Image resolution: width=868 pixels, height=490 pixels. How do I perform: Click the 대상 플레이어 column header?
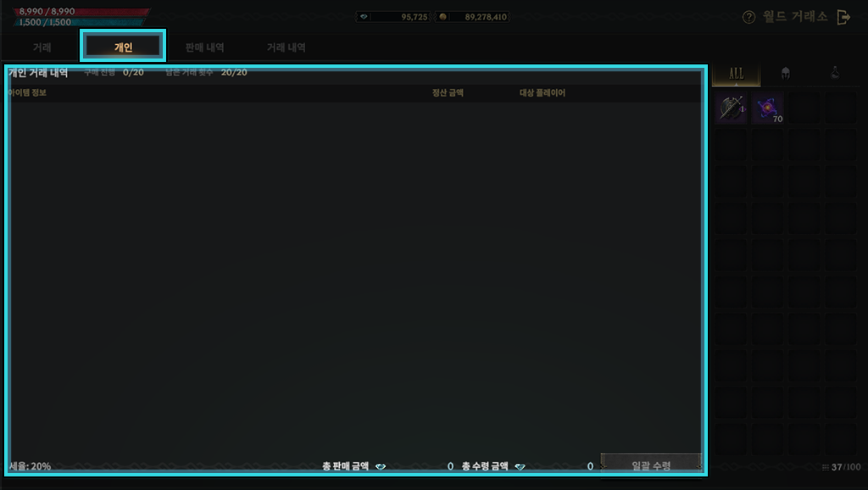point(542,92)
